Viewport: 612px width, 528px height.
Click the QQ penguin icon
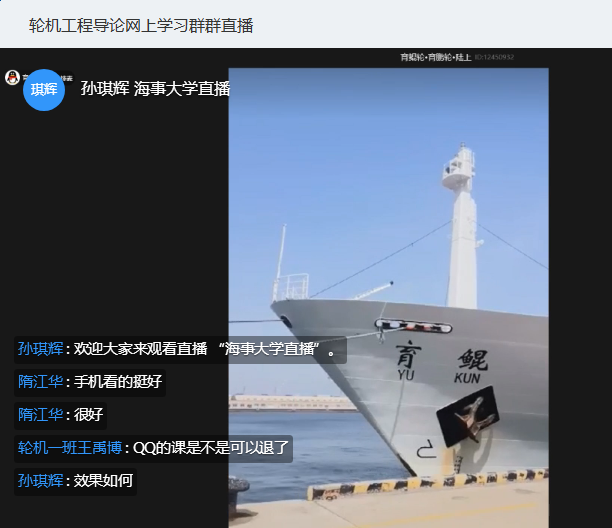pos(12,77)
